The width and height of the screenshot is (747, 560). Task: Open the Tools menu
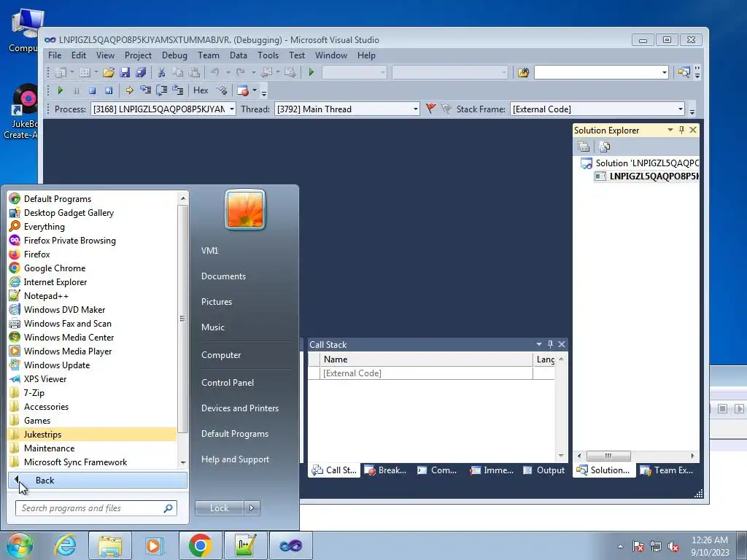[268, 55]
